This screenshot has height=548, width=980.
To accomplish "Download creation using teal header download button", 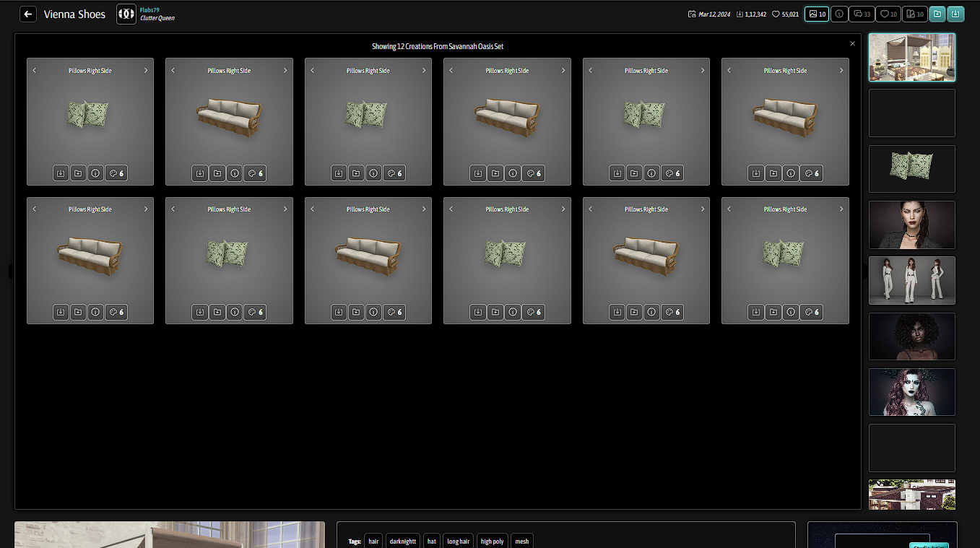I will (x=955, y=14).
